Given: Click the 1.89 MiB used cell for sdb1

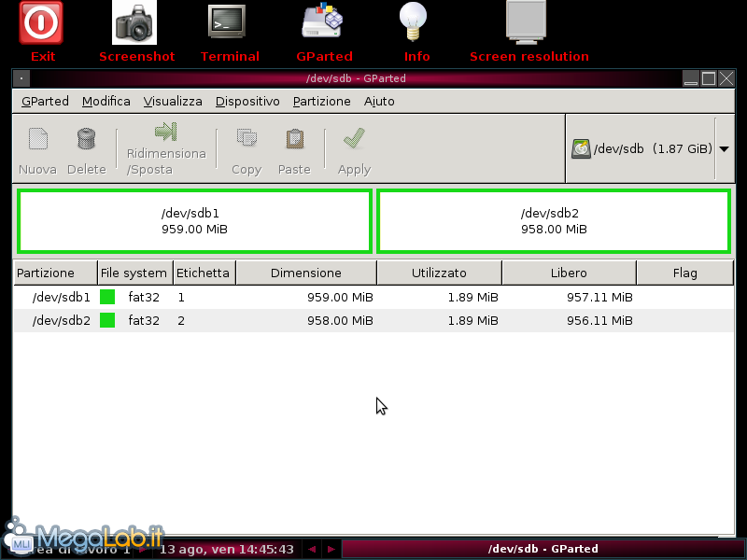Looking at the screenshot, I should point(473,297).
